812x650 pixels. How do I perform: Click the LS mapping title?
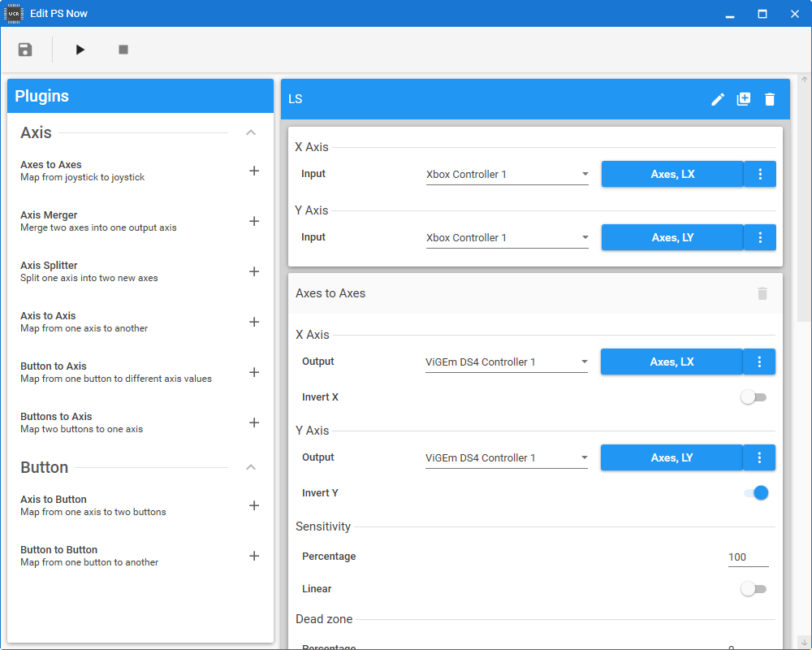pyautogui.click(x=296, y=99)
